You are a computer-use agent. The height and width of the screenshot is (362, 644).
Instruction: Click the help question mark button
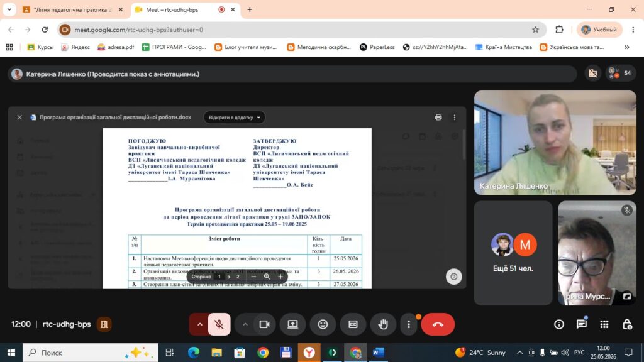(x=454, y=277)
